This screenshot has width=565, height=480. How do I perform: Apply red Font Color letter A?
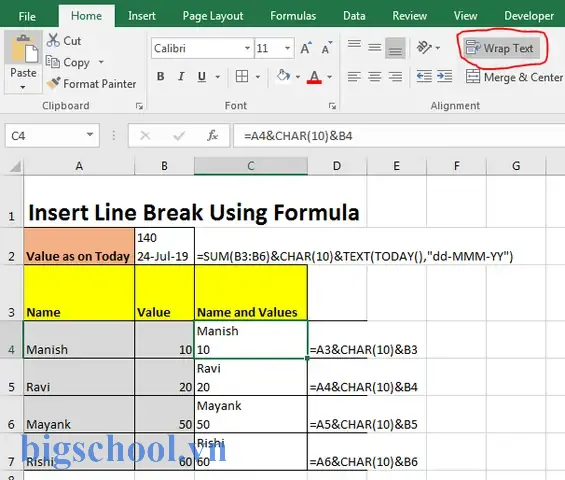click(314, 77)
